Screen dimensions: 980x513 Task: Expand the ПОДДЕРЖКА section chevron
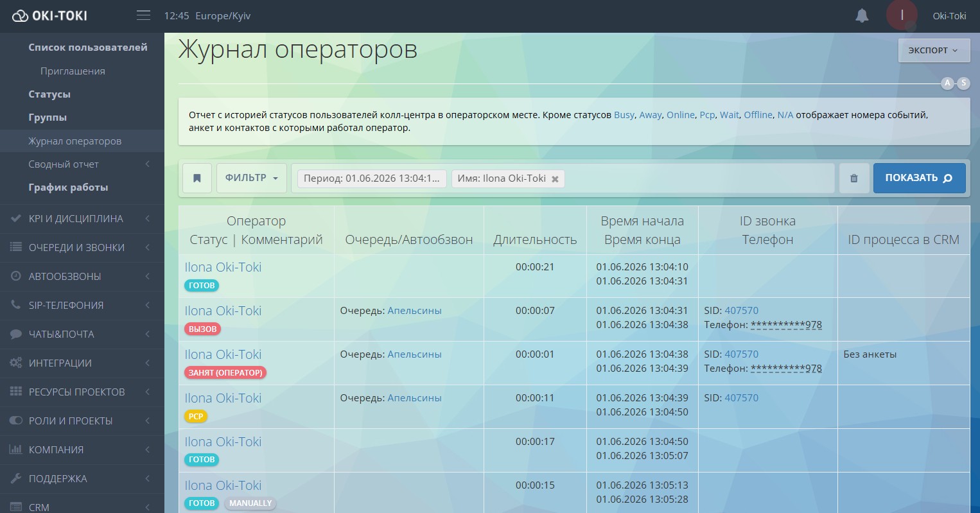[147, 478]
